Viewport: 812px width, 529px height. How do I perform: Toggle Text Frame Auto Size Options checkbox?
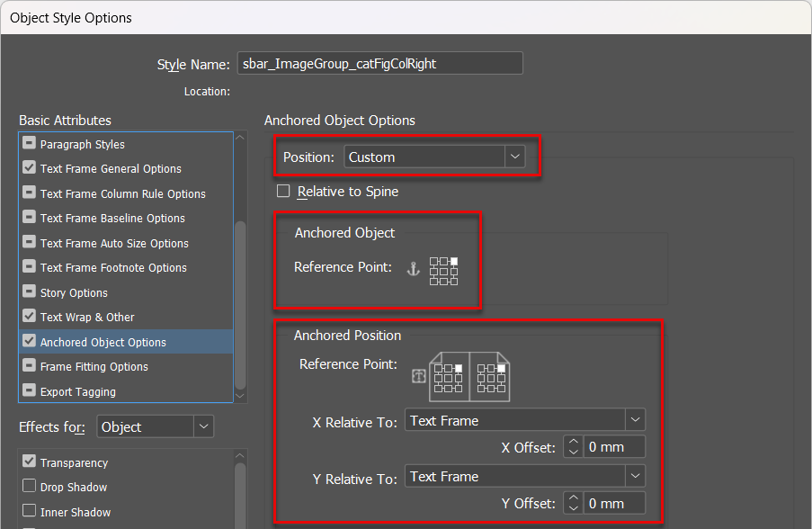(x=30, y=241)
